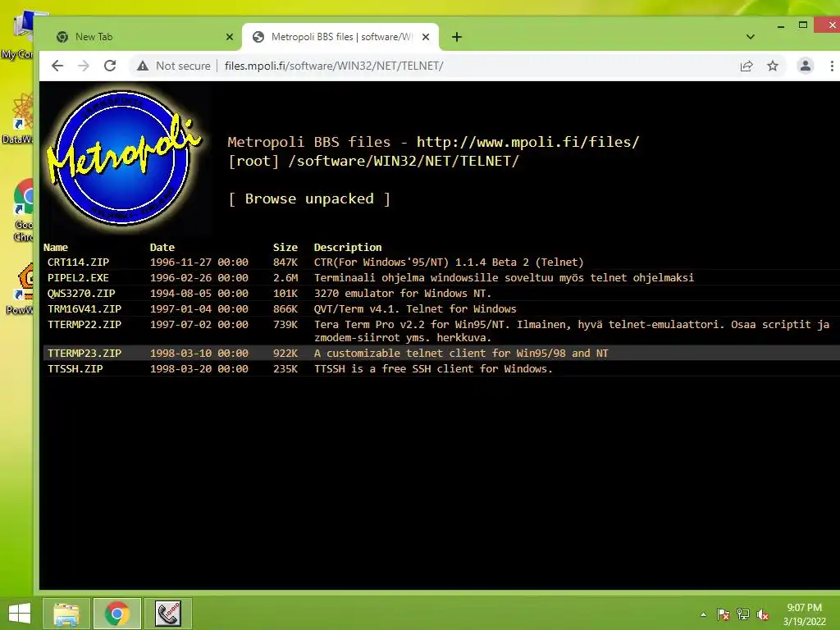
Task: Click the Not secure warning icon
Action: [143, 66]
